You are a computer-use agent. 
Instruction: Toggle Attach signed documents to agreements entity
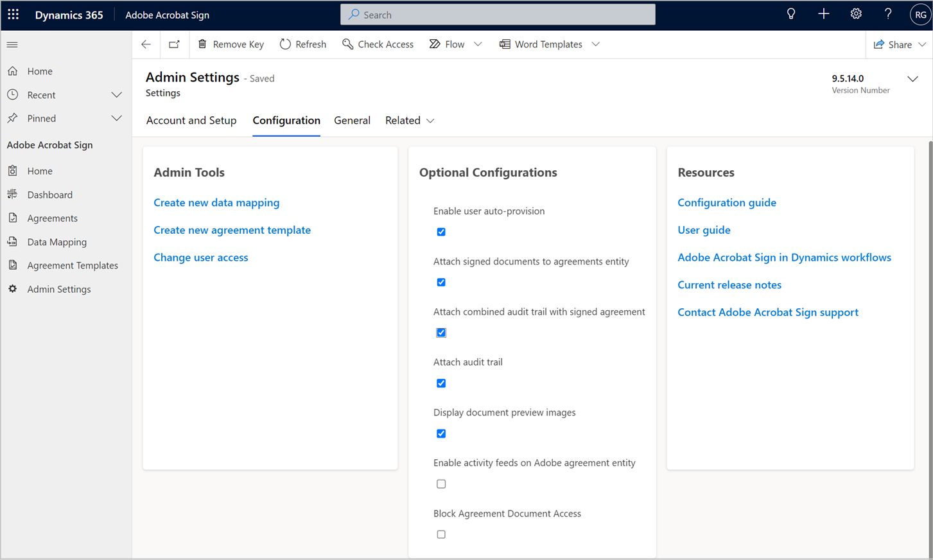(x=441, y=282)
